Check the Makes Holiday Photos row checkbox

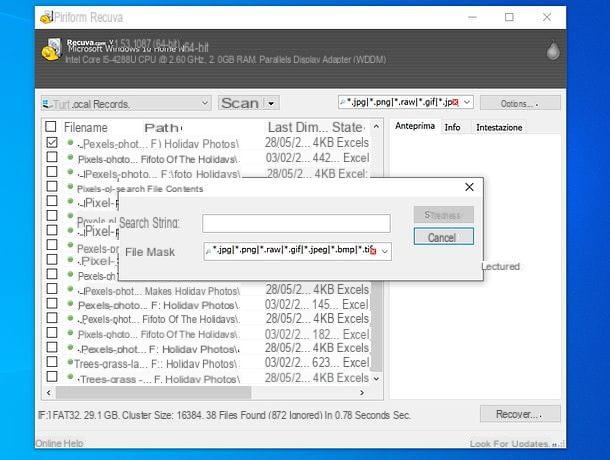52,289
